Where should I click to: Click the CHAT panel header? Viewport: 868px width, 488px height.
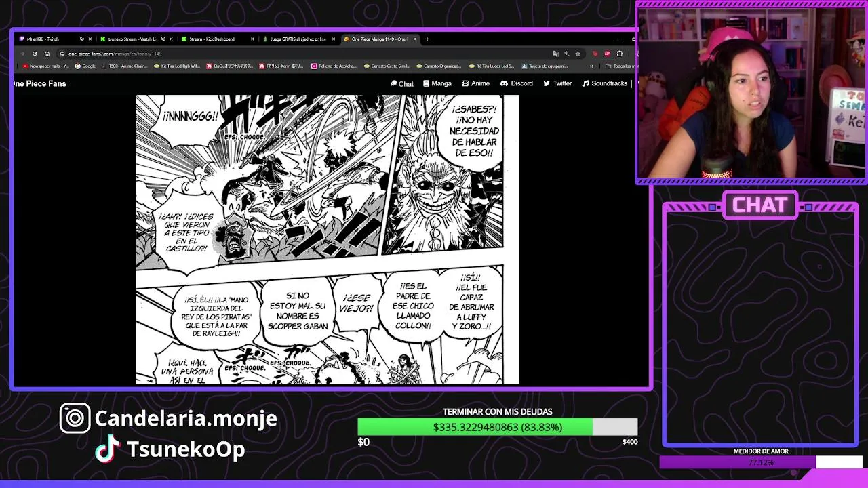pos(760,205)
